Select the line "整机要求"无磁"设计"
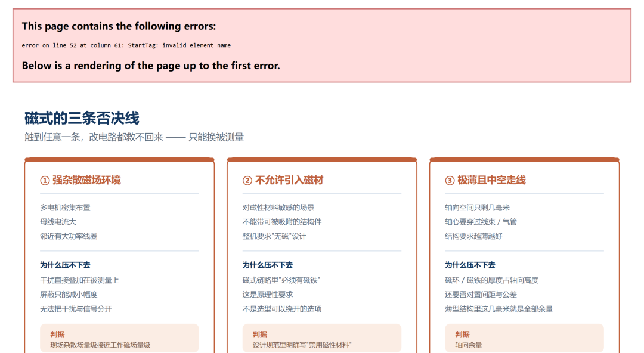The image size is (644, 353). 274,236
